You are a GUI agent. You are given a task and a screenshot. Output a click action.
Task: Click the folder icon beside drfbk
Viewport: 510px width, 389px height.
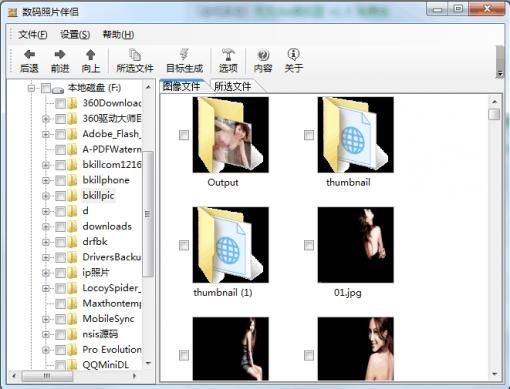click(x=72, y=242)
